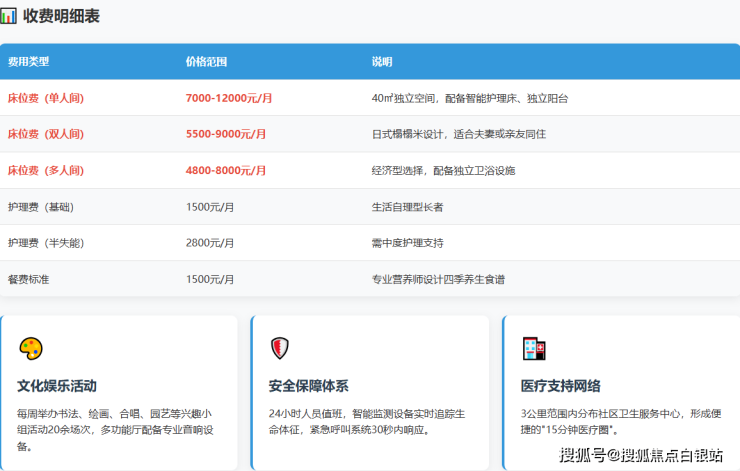Open the 医疗支持网络 card heading
Image resolution: width=740 pixels, height=471 pixels.
click(x=561, y=386)
